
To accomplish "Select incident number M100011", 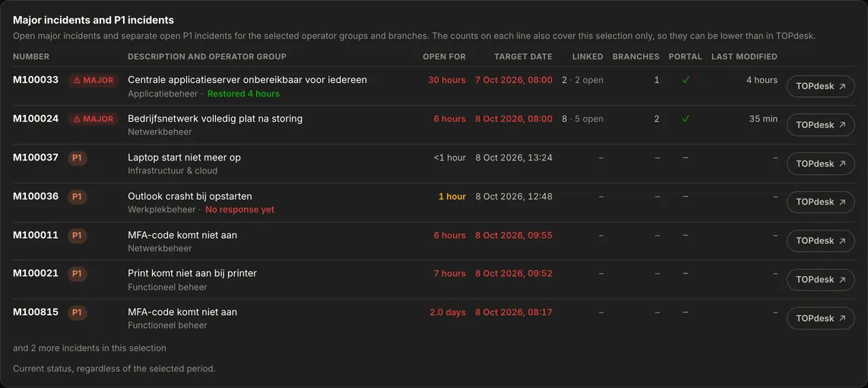I will click(x=36, y=235).
